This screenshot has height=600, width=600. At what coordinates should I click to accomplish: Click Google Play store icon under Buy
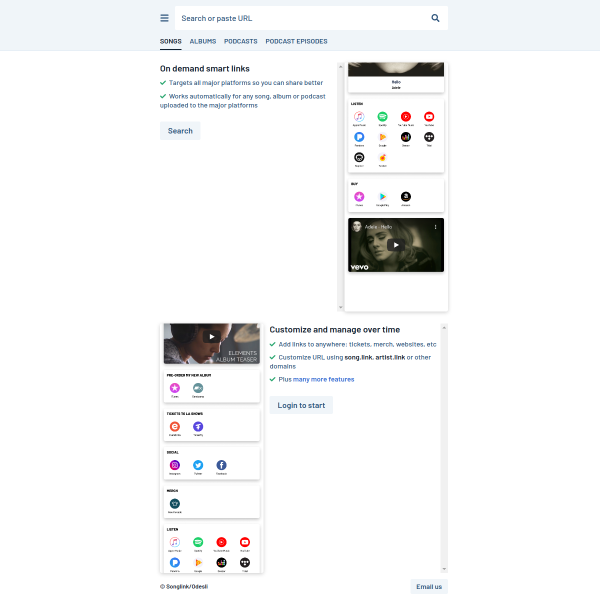(382, 197)
